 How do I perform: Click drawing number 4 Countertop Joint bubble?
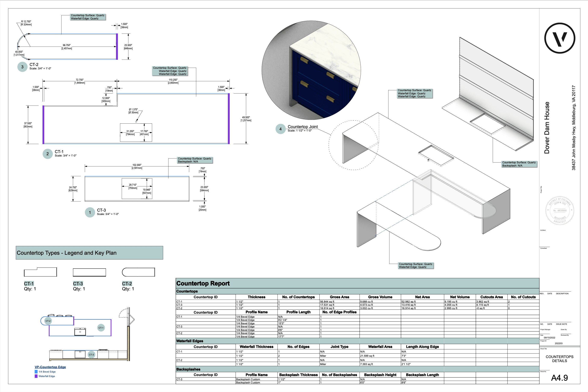[x=280, y=129]
